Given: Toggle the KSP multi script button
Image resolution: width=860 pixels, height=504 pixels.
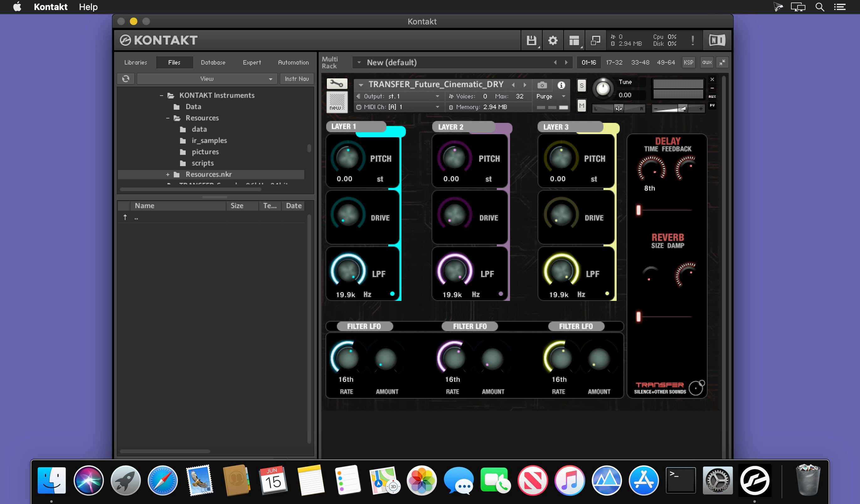Looking at the screenshot, I should tap(688, 62).
